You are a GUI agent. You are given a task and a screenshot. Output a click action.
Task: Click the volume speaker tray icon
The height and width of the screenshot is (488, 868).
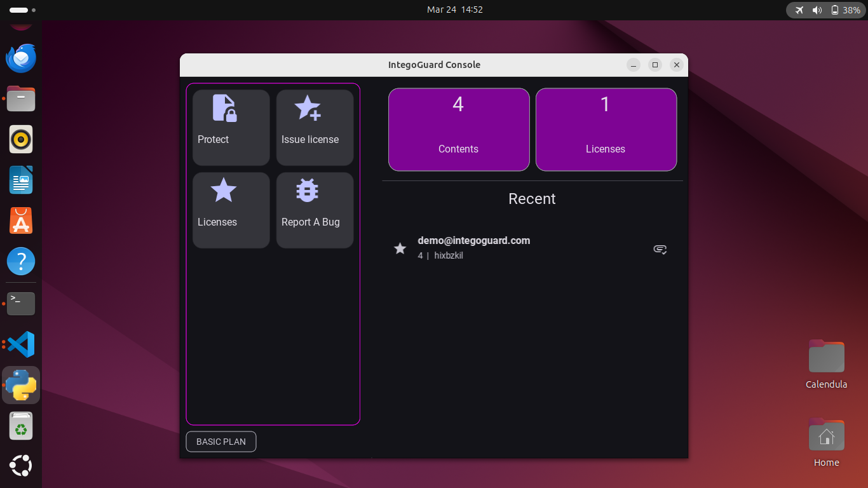click(817, 10)
